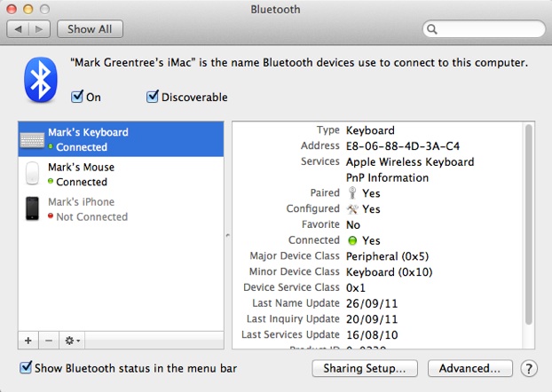Add a new Bluetooth device with plus button

point(28,340)
